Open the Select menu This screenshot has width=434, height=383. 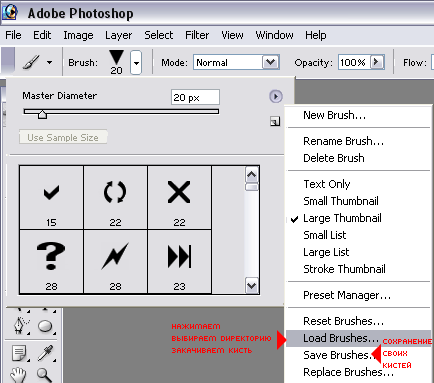[159, 35]
